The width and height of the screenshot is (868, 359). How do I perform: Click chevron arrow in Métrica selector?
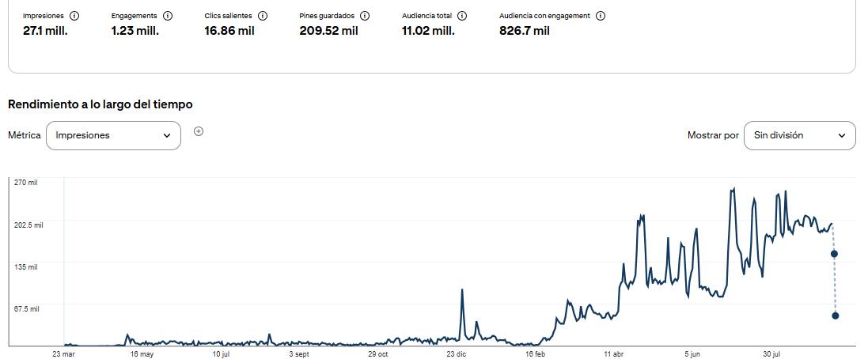point(167,135)
